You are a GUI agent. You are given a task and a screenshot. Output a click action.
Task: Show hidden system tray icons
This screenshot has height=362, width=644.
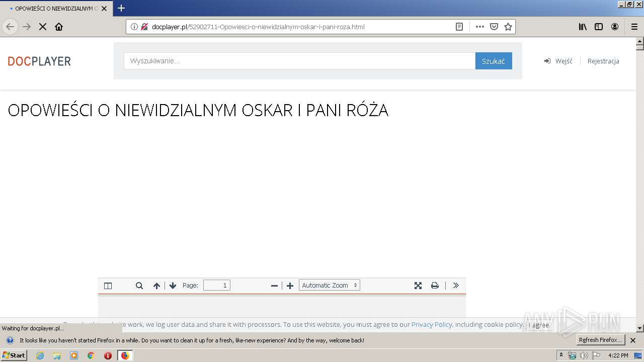tap(561, 355)
